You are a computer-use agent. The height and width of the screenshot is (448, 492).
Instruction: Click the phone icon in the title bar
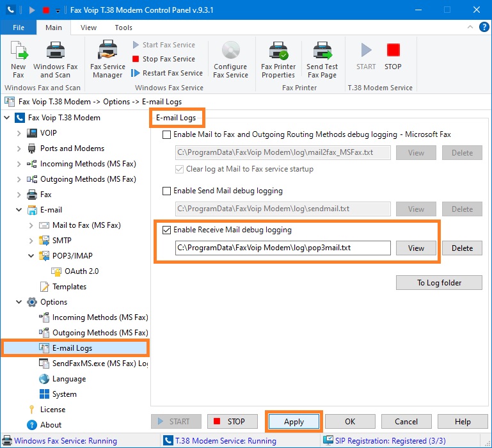(x=11, y=10)
